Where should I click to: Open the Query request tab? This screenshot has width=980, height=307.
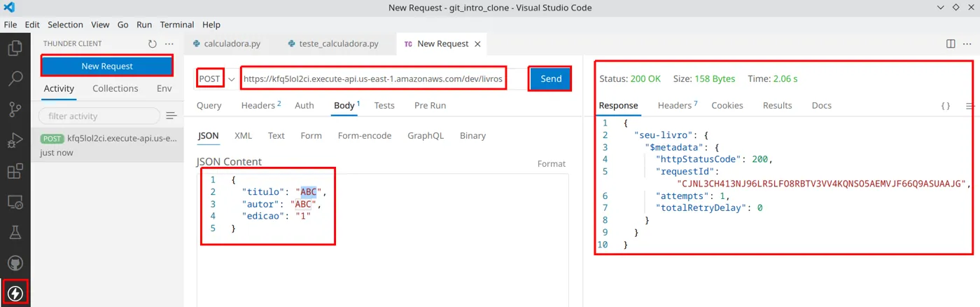coord(209,106)
